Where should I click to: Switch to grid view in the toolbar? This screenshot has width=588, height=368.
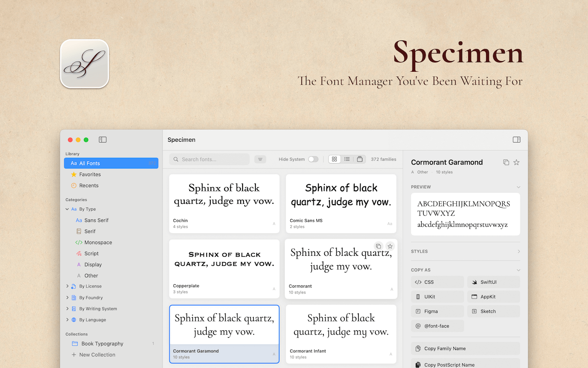[334, 159]
